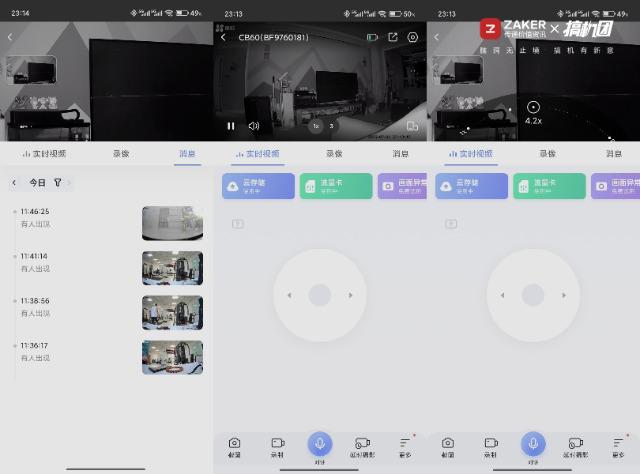The image size is (640, 474).
Task: Take a 截图 snapshot on CB60 screen
Action: 234,447
